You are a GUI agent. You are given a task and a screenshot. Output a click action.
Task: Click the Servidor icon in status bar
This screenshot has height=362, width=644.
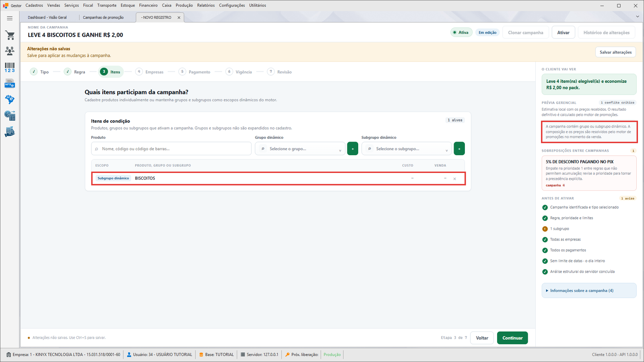coord(243,355)
